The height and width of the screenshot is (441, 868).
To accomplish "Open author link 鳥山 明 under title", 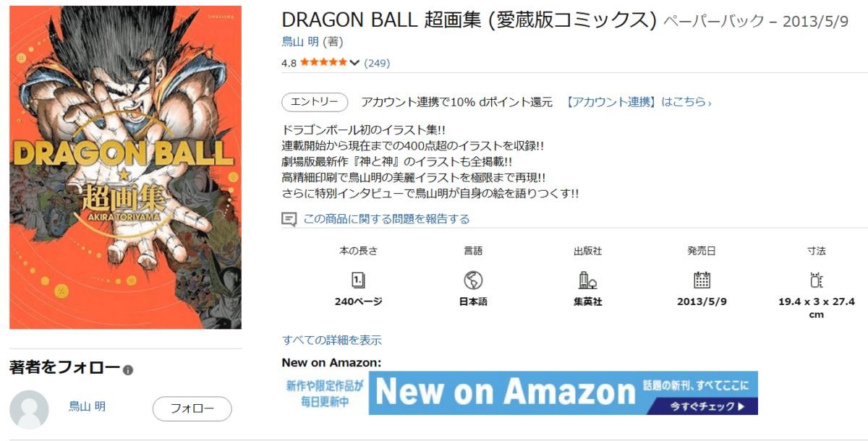I will point(300,42).
